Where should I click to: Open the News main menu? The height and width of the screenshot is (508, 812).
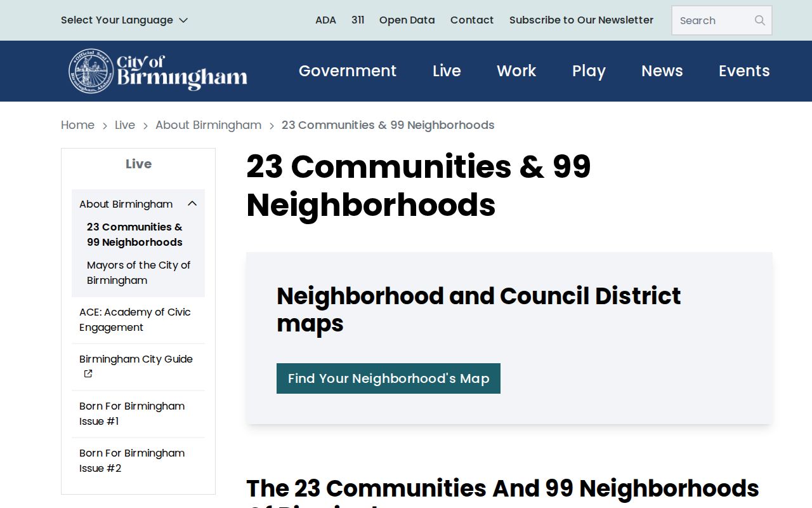pyautogui.click(x=662, y=71)
